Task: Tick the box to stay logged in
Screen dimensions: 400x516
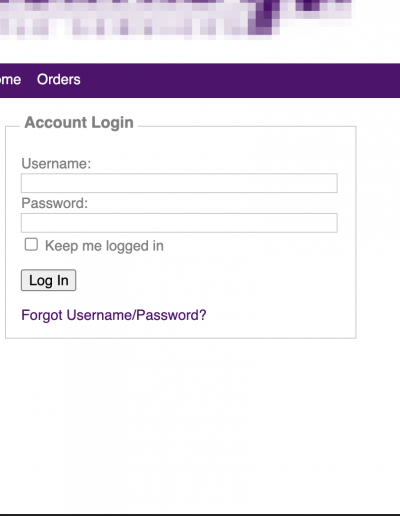Action: click(x=31, y=244)
